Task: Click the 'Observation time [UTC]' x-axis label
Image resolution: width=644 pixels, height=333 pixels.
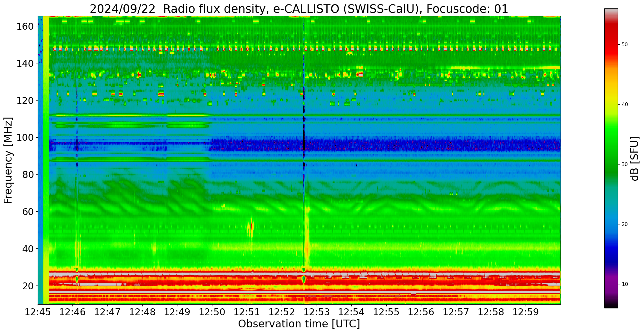Action: pyautogui.click(x=299, y=324)
